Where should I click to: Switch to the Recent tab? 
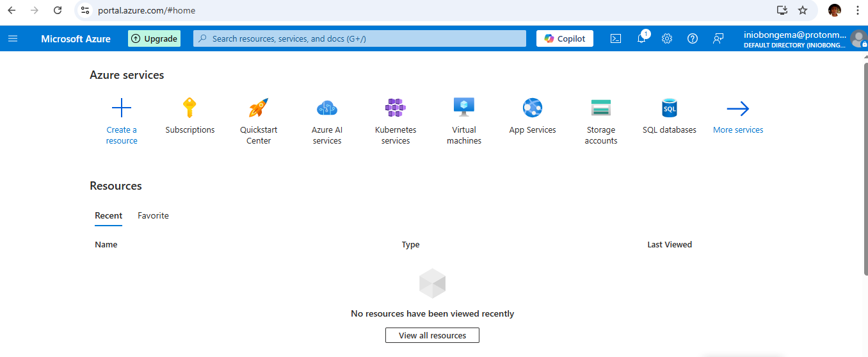108,216
